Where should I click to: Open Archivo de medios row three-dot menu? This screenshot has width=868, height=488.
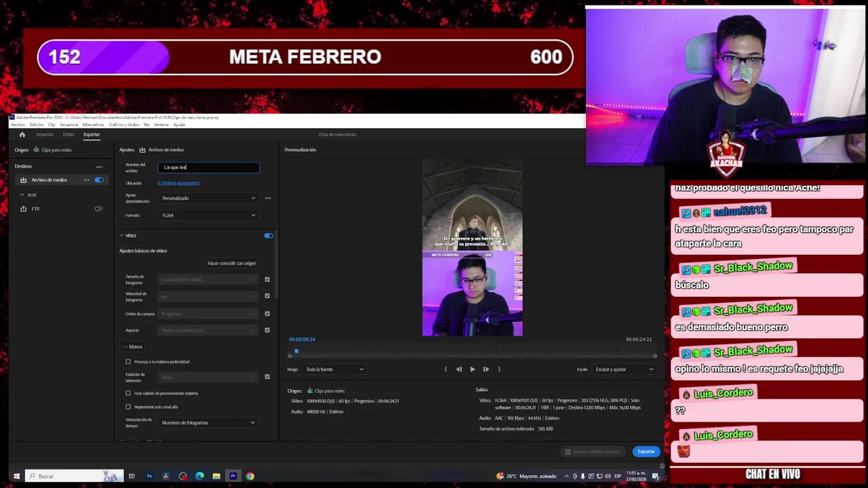[x=86, y=180]
